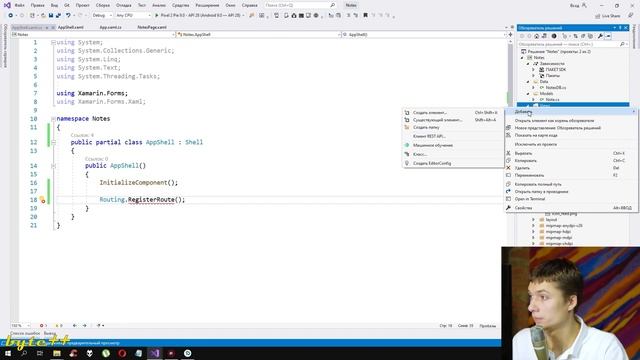Viewport: 640px width, 360px height.
Task: Open the Файл menu
Action: 20,5
